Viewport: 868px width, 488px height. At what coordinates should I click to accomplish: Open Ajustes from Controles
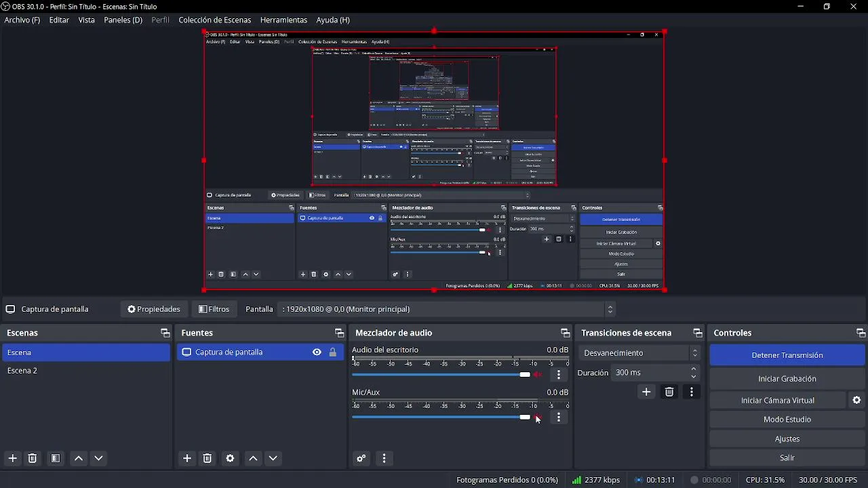click(787, 439)
